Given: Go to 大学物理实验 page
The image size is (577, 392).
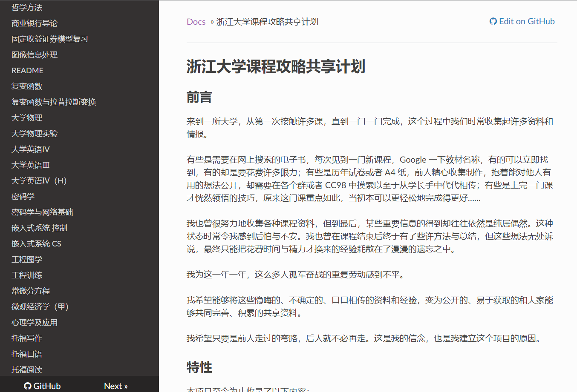Looking at the screenshot, I should tap(35, 134).
